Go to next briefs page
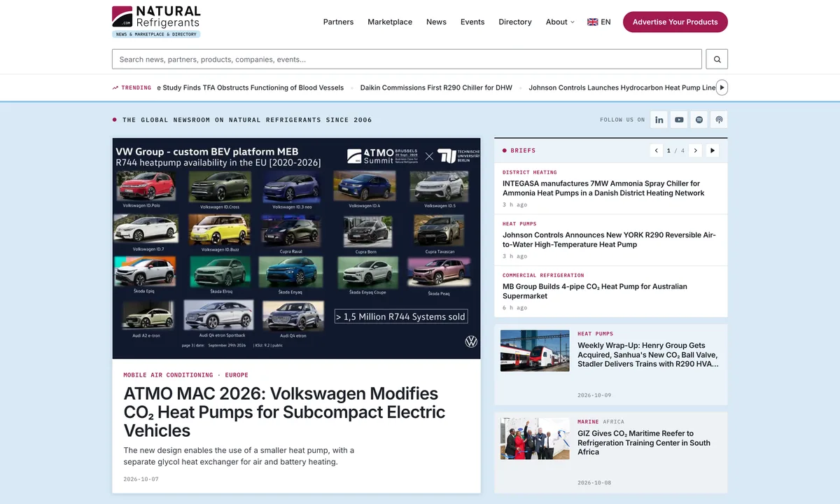The image size is (840, 504). point(695,150)
